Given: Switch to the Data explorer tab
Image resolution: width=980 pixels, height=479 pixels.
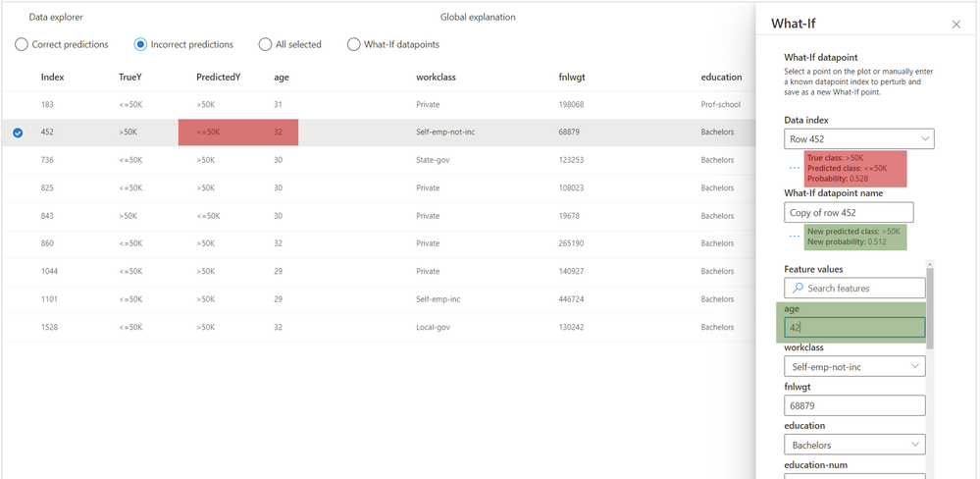Looking at the screenshot, I should (56, 18).
